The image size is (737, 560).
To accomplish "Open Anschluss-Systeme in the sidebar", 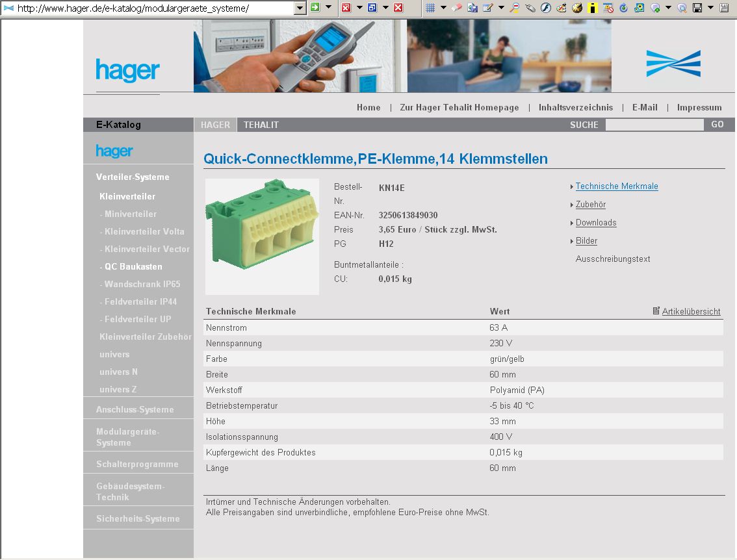I will [135, 410].
